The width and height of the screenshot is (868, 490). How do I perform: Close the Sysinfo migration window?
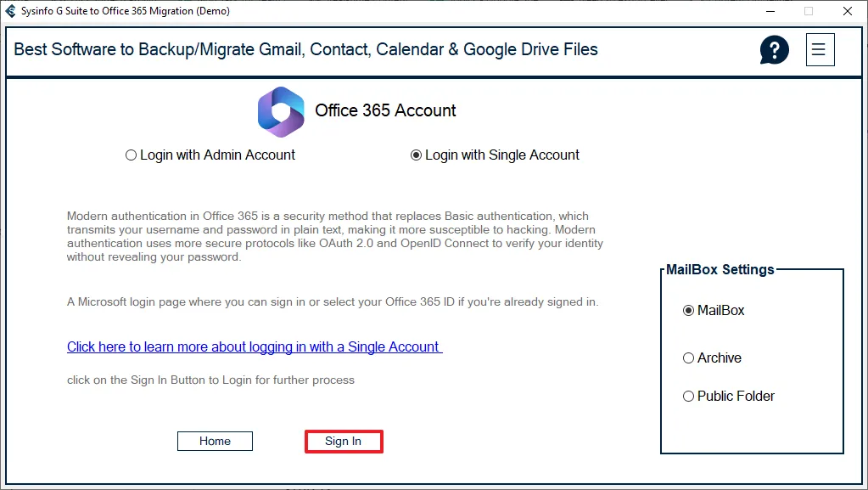(847, 11)
